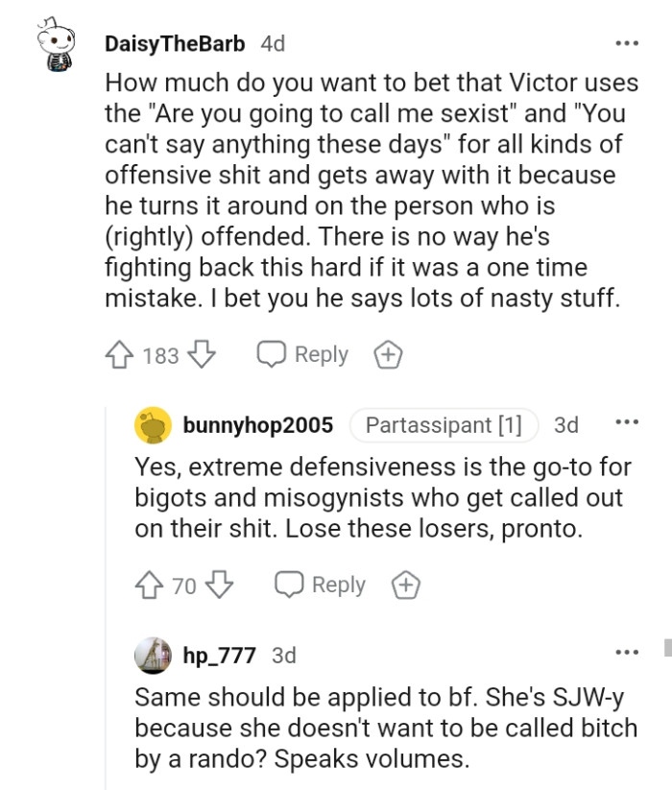Open DaisyTheBarb's user profile
This screenshot has width=672, height=790.
[x=177, y=42]
